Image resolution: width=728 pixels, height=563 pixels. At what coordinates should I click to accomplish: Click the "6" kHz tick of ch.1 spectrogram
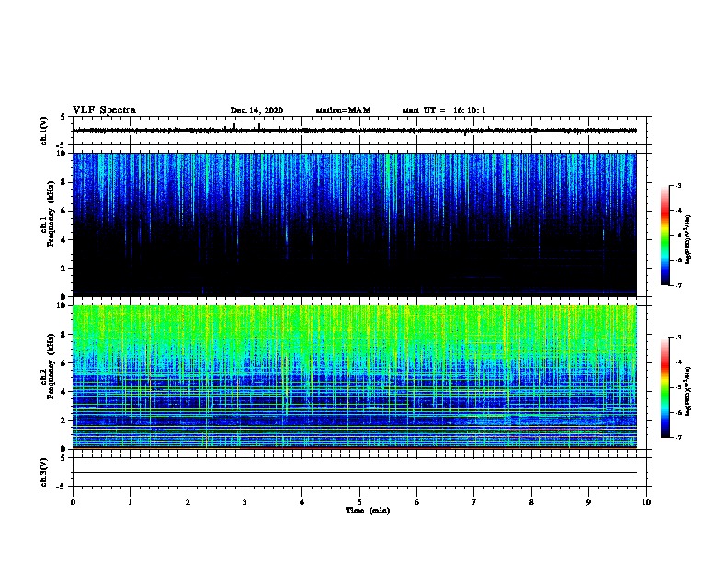point(64,211)
